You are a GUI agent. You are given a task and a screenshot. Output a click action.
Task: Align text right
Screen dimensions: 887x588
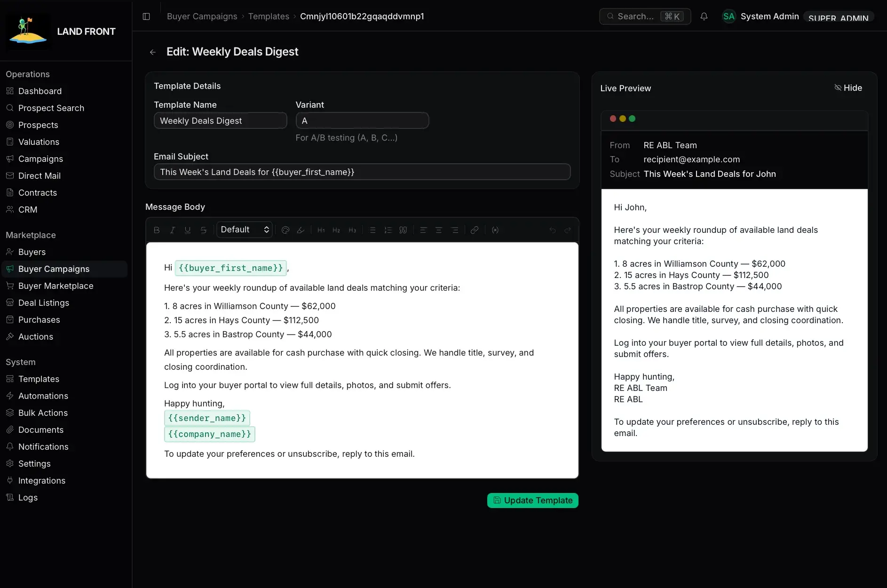pos(455,230)
